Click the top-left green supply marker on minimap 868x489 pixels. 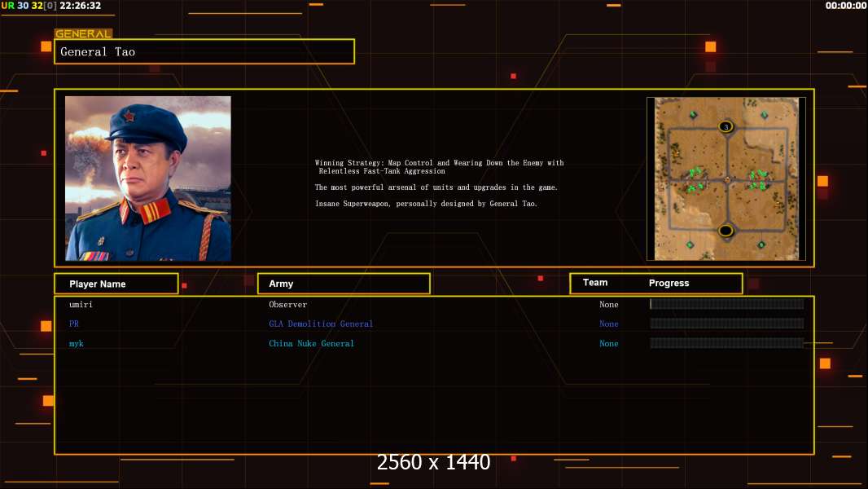coord(693,115)
